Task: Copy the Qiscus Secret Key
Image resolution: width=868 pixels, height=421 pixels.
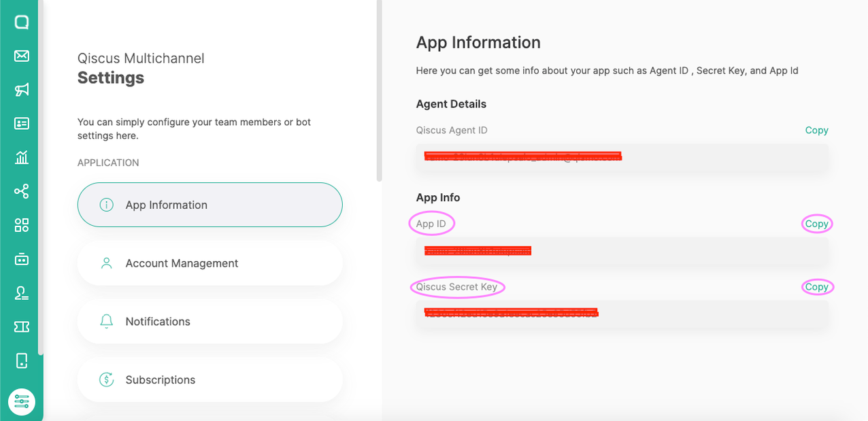Action: (x=817, y=287)
